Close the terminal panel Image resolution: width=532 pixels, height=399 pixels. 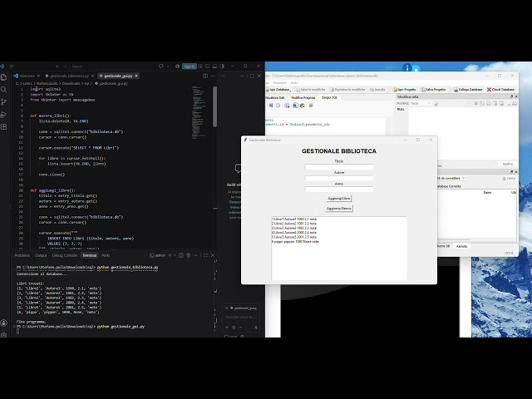(x=213, y=255)
